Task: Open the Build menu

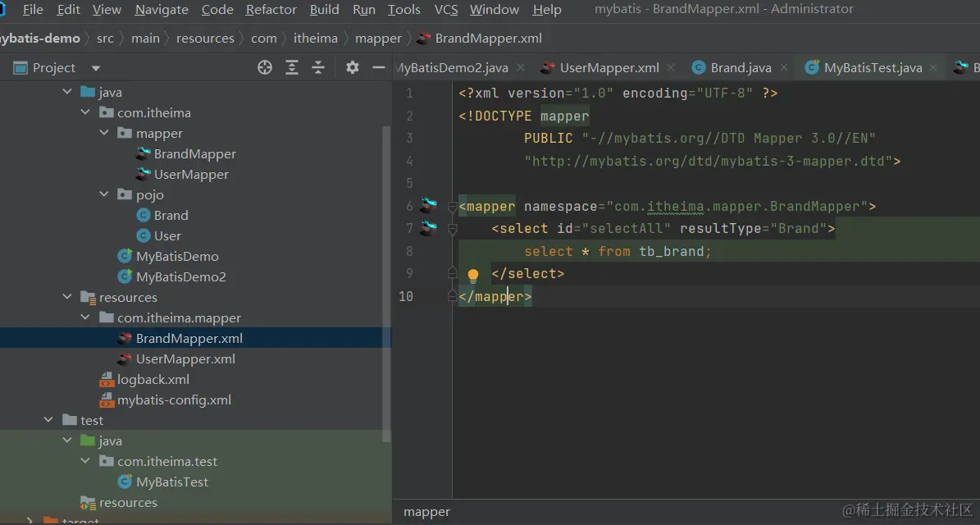Action: tap(325, 9)
